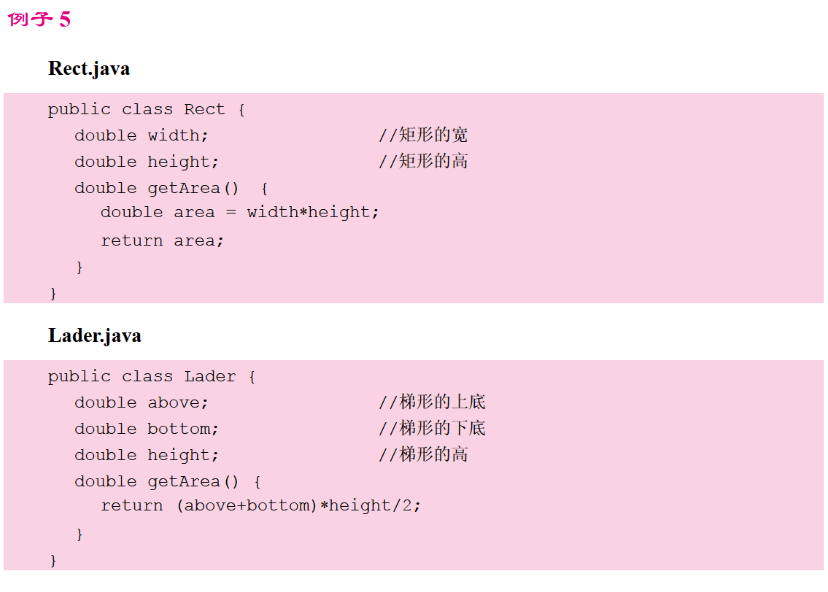Click the '//梯形的下底' comment

click(432, 429)
